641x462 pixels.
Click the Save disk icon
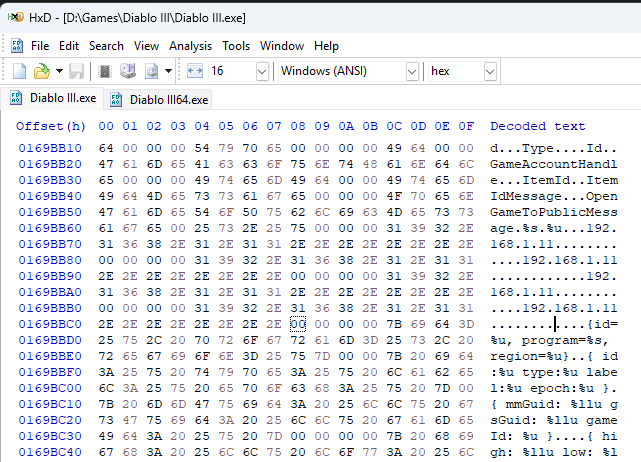76,71
